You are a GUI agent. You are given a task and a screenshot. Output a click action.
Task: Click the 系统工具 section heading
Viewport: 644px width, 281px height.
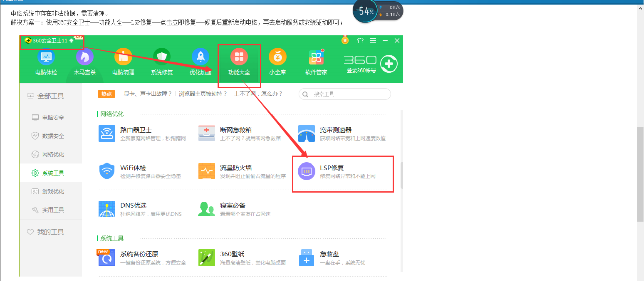coord(112,238)
